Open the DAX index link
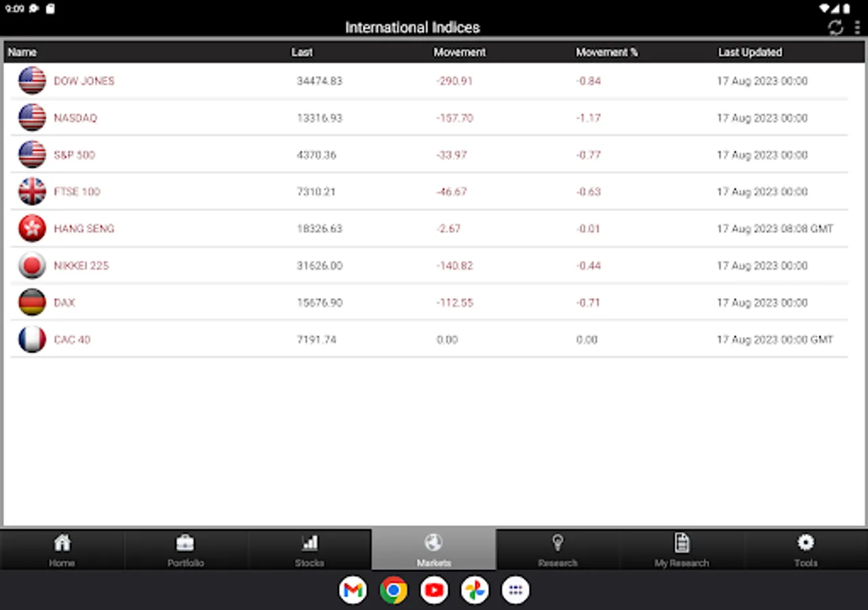Image resolution: width=868 pixels, height=610 pixels. [64, 302]
